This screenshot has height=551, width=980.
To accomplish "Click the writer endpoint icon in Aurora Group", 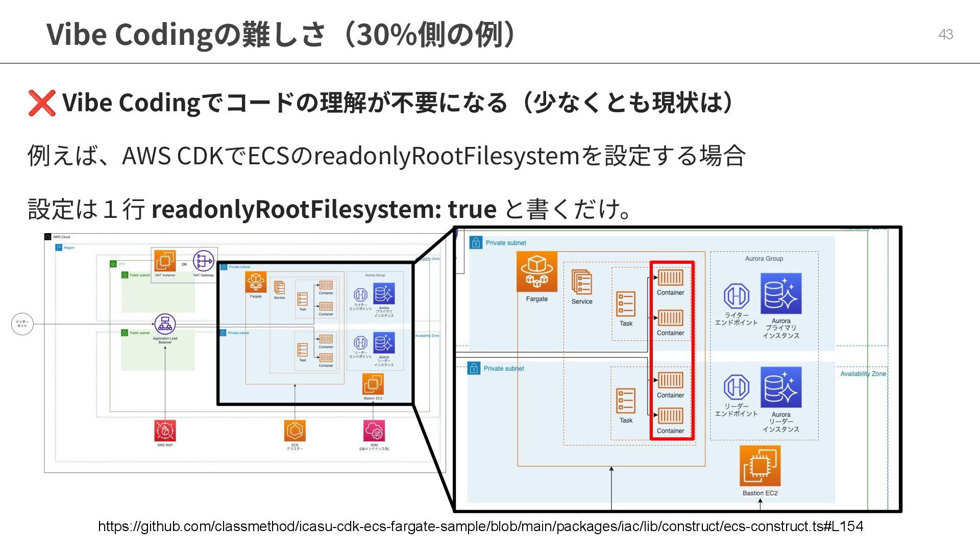I will pyautogui.click(x=736, y=296).
